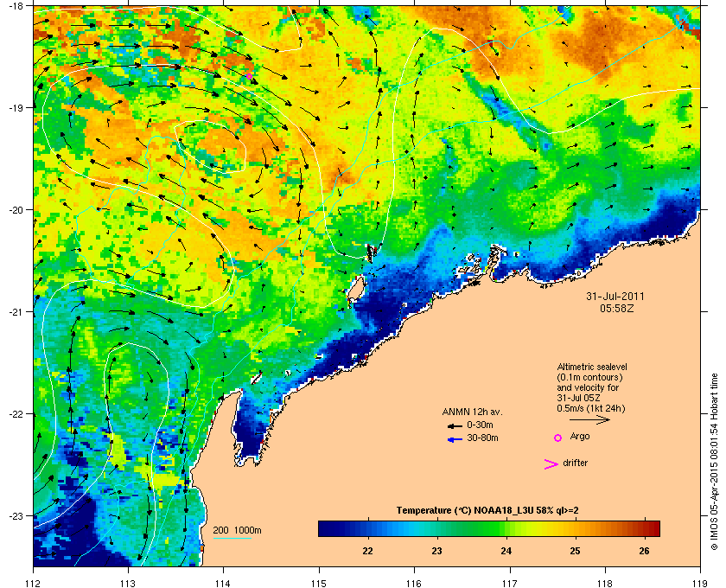Image resolution: width=726 pixels, height=588 pixels.
Task: Click the longitude axis label 114
Action: pos(223,583)
